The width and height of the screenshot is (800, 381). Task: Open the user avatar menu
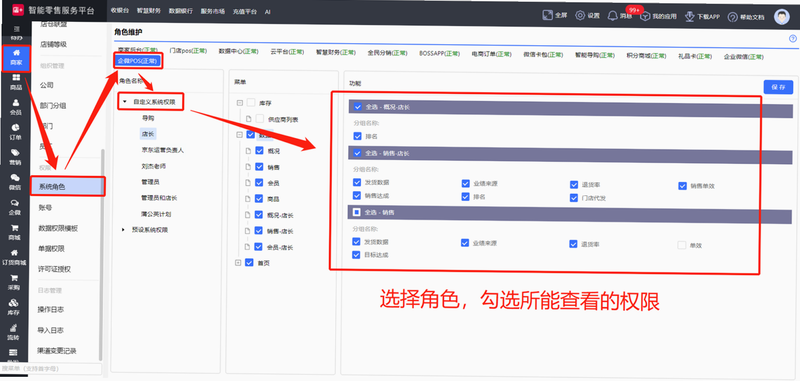click(782, 16)
